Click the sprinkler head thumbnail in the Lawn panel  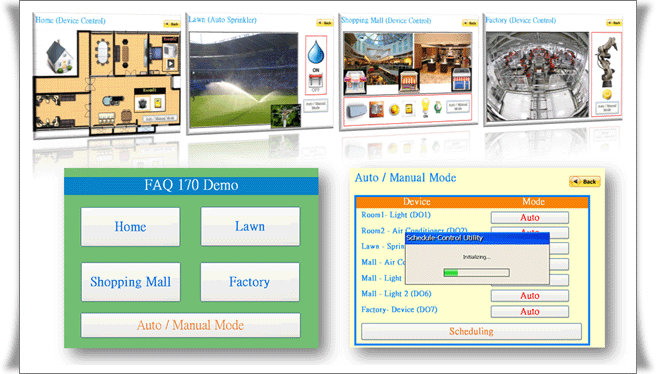(286, 115)
